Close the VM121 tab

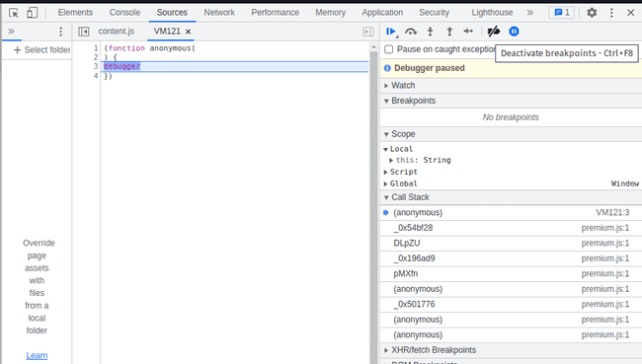pos(188,32)
